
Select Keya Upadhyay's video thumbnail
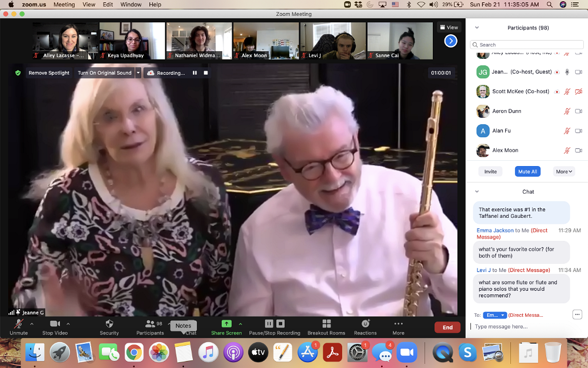coord(132,41)
